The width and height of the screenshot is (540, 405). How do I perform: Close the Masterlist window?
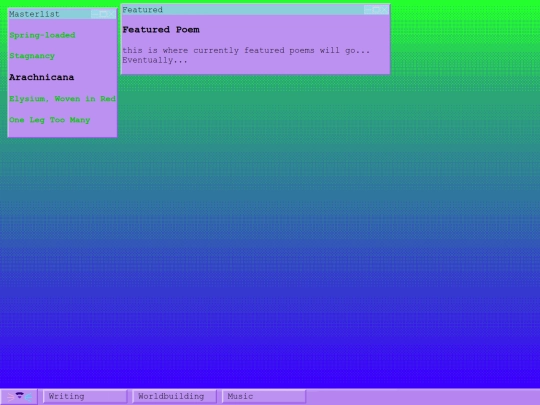tap(111, 14)
